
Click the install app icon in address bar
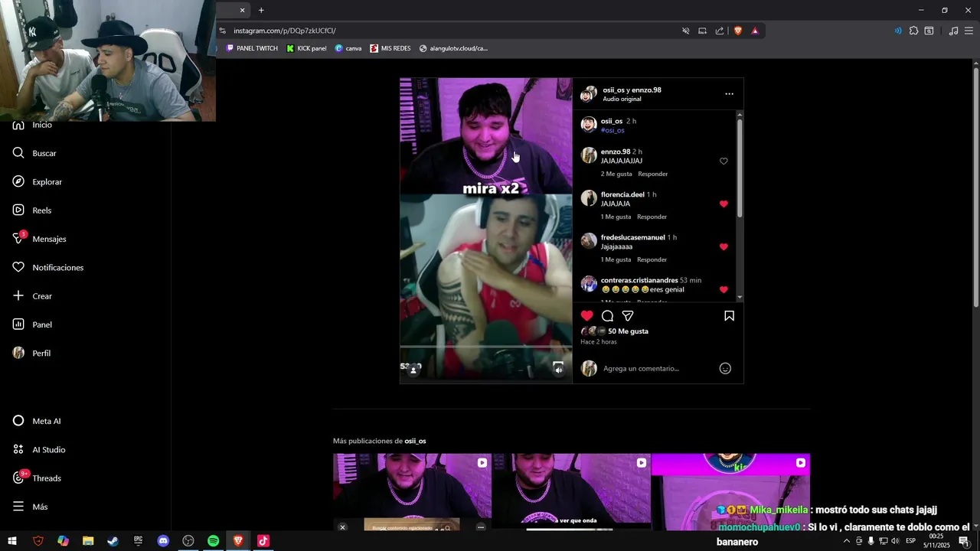pyautogui.click(x=702, y=31)
